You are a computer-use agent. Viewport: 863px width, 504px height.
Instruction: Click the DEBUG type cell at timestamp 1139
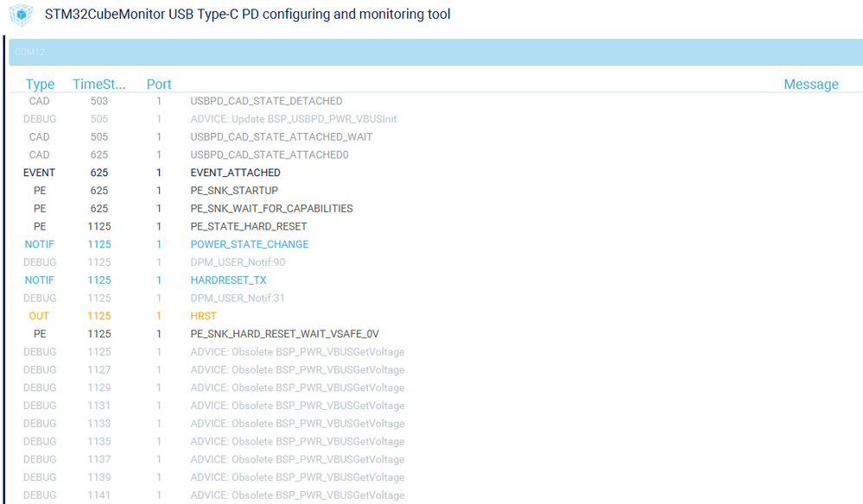point(40,477)
